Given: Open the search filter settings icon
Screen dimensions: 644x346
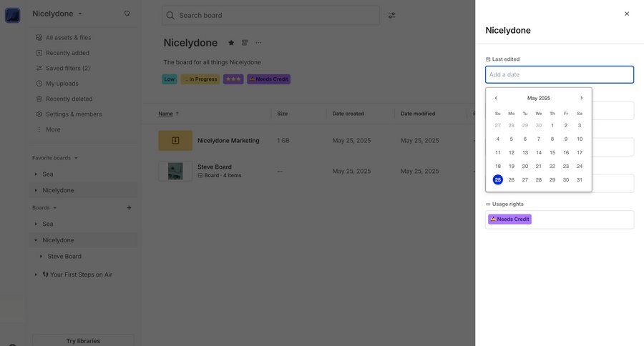Looking at the screenshot, I should pyautogui.click(x=392, y=15).
